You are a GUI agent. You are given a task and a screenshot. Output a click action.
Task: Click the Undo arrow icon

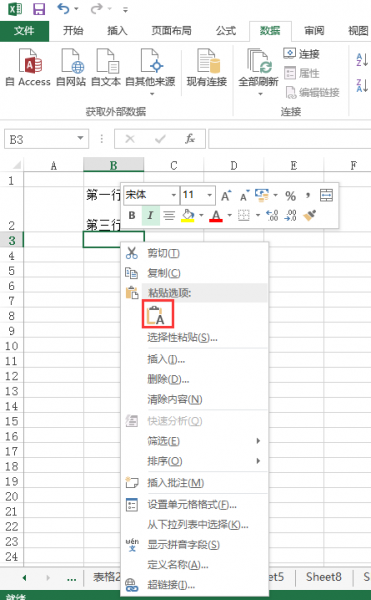(63, 8)
